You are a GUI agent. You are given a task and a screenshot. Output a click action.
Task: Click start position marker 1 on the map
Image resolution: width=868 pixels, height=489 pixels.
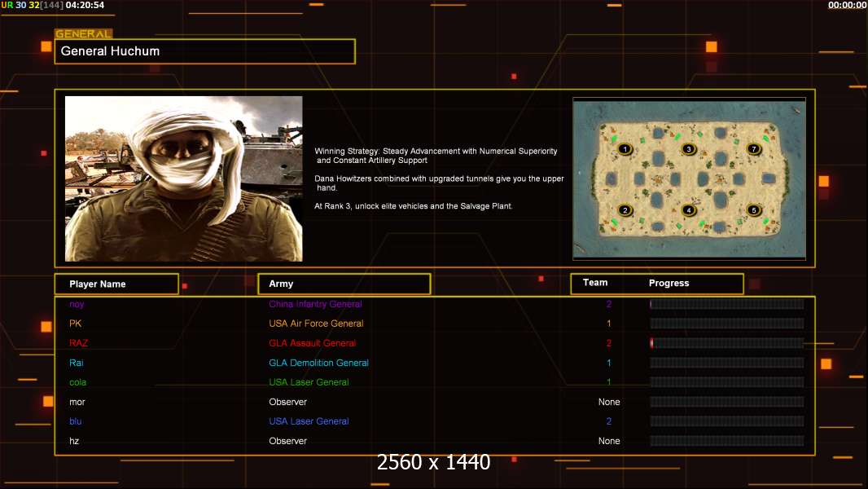624,149
